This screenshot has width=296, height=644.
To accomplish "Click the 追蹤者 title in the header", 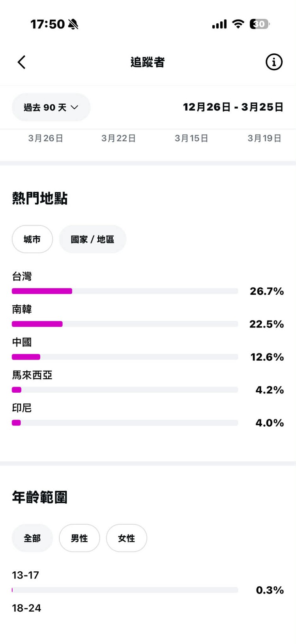I will click(148, 62).
